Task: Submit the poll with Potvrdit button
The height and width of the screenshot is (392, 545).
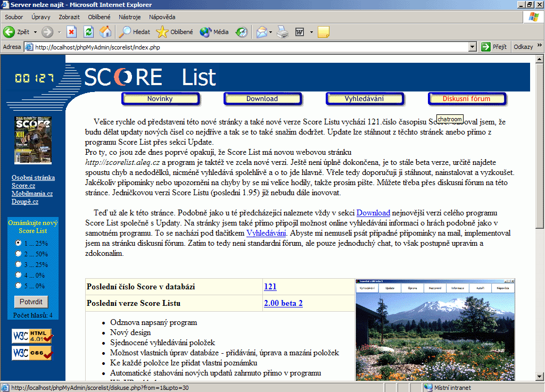Action: pos(31,302)
